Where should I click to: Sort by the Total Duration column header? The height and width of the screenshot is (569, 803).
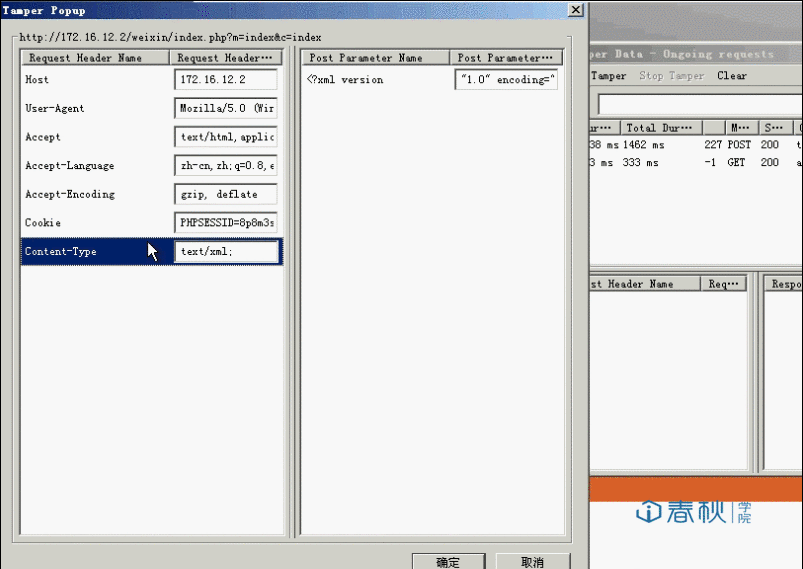click(x=658, y=128)
